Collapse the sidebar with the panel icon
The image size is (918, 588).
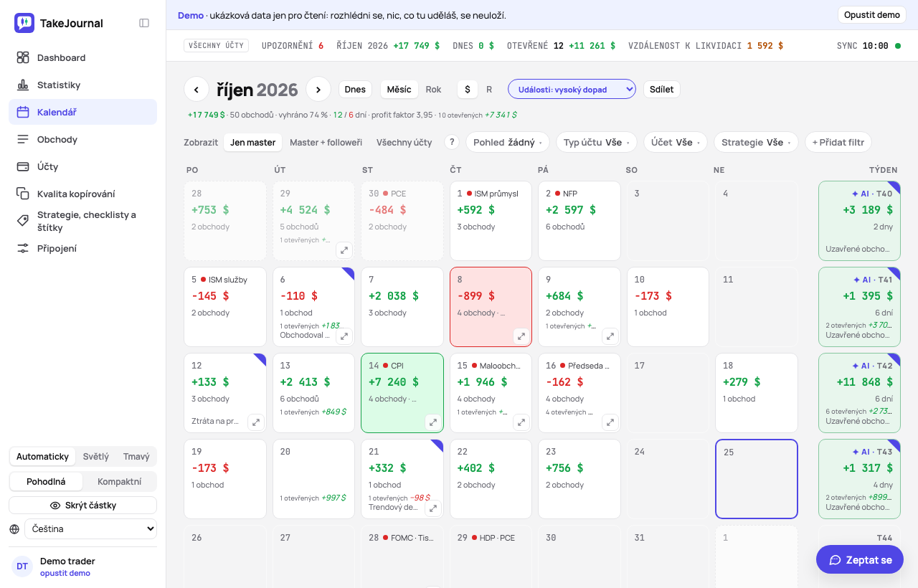144,23
